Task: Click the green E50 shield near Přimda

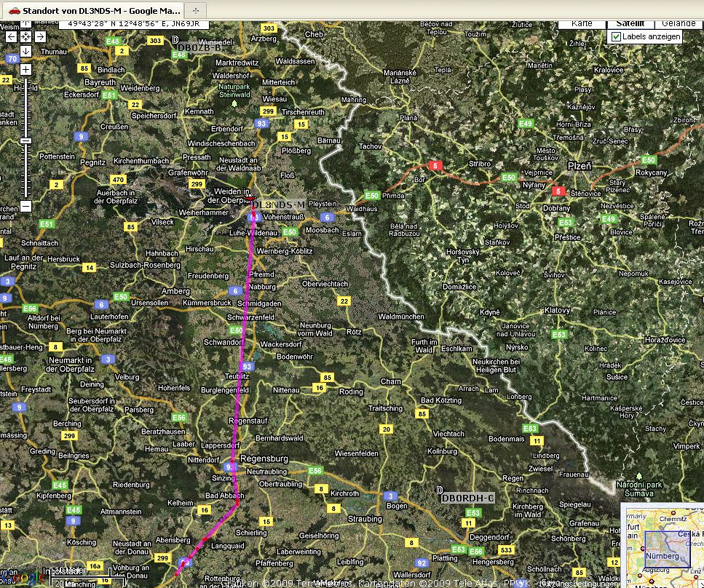Action: tap(372, 195)
